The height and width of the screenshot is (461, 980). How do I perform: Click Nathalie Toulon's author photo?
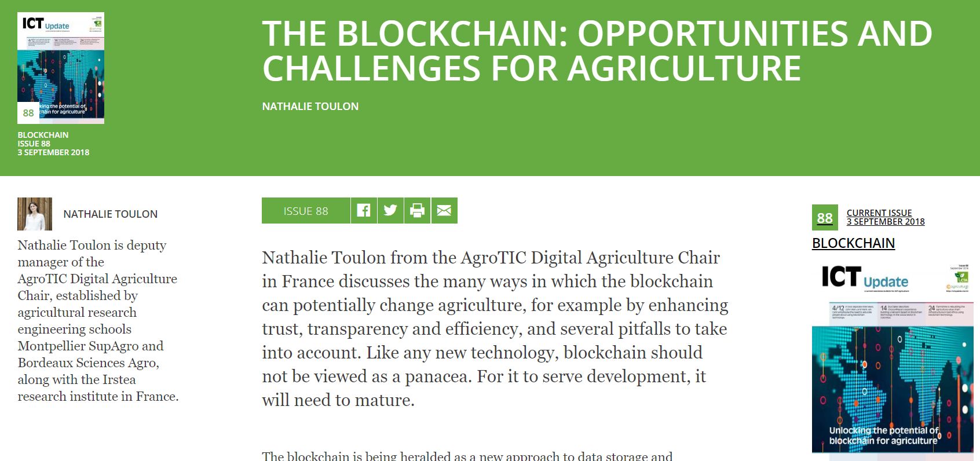[35, 214]
